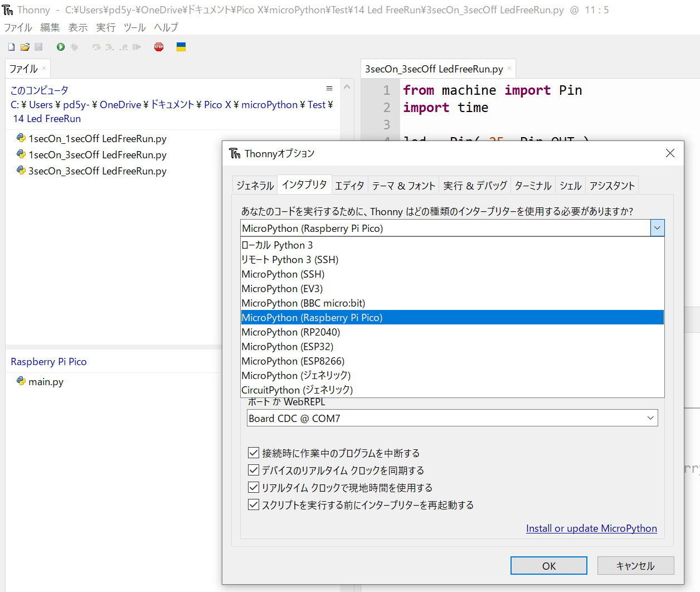
Task: Switch to the ジェネラル tab
Action: click(255, 186)
